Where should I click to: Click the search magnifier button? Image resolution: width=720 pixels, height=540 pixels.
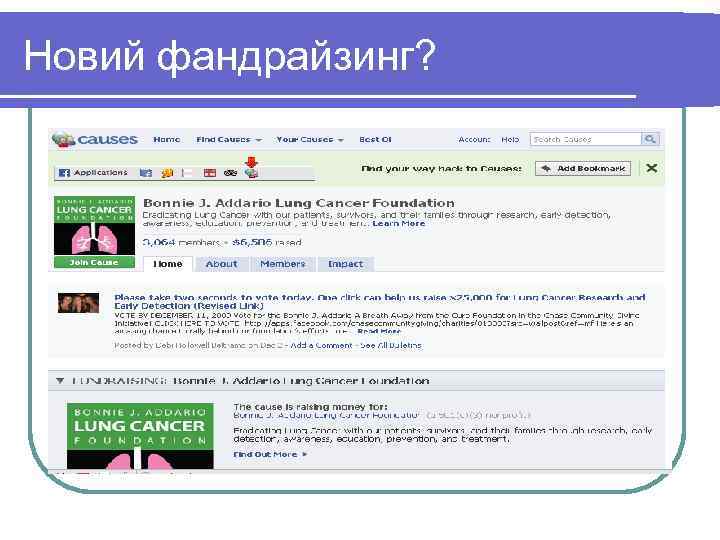(x=650, y=139)
